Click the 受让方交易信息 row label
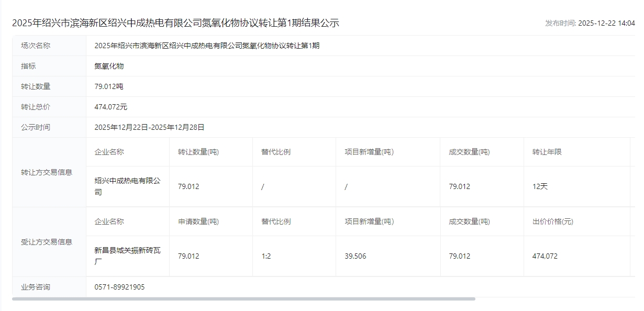The height and width of the screenshot is (311, 644). (47, 242)
